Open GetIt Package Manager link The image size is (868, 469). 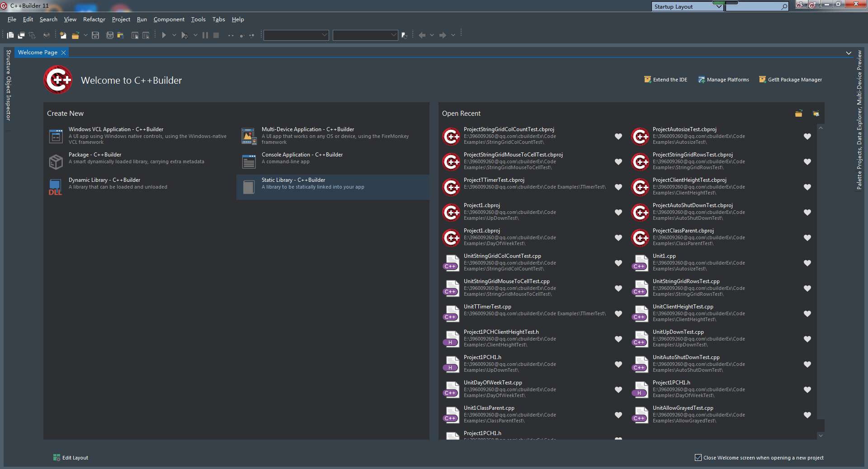pyautogui.click(x=790, y=80)
